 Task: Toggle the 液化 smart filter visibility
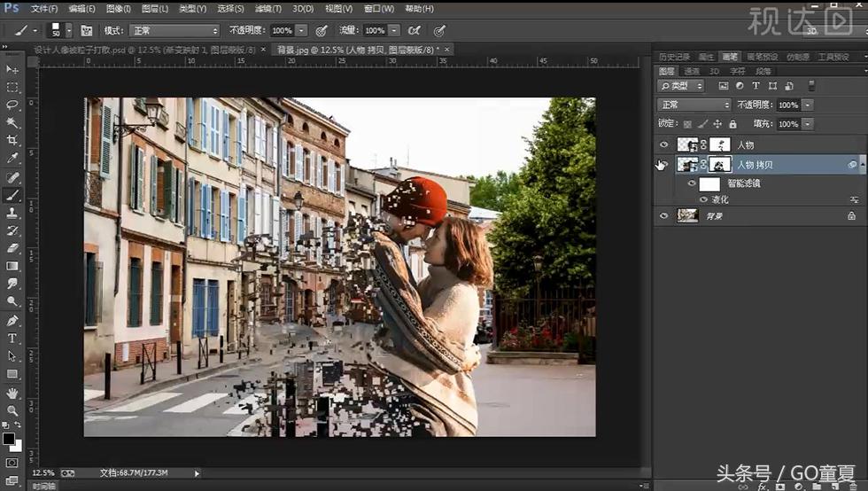click(x=704, y=200)
